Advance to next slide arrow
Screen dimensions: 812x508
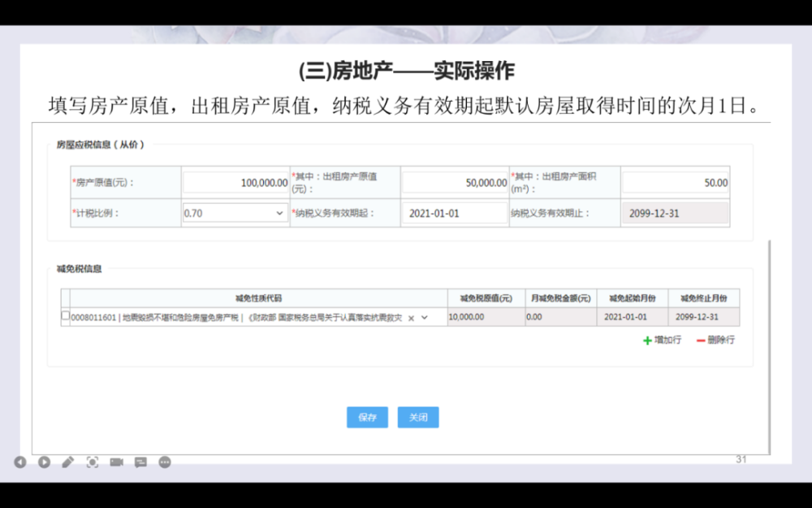tap(44, 462)
